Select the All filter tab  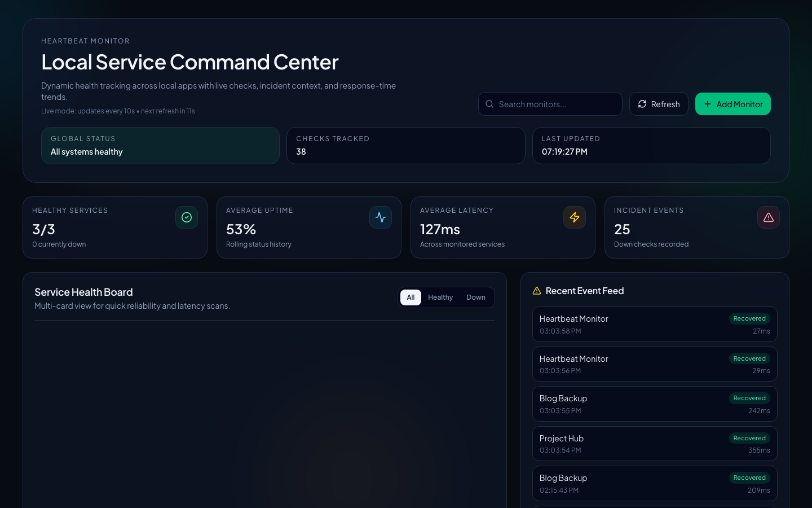(411, 297)
